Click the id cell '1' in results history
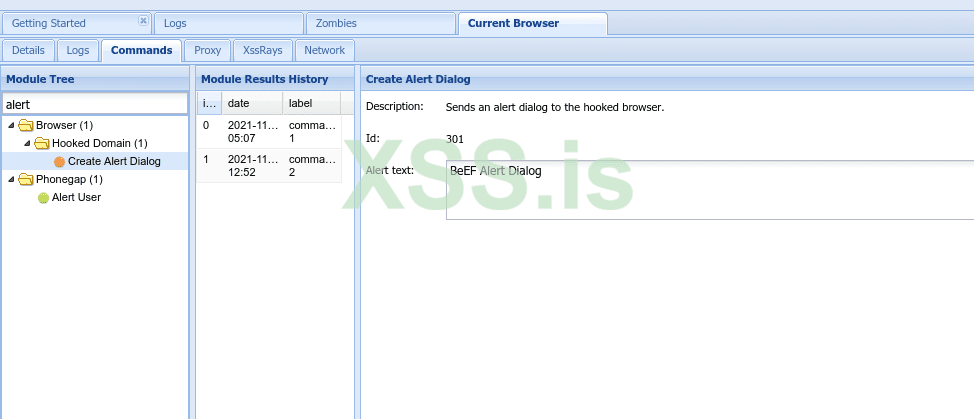 [x=206, y=160]
